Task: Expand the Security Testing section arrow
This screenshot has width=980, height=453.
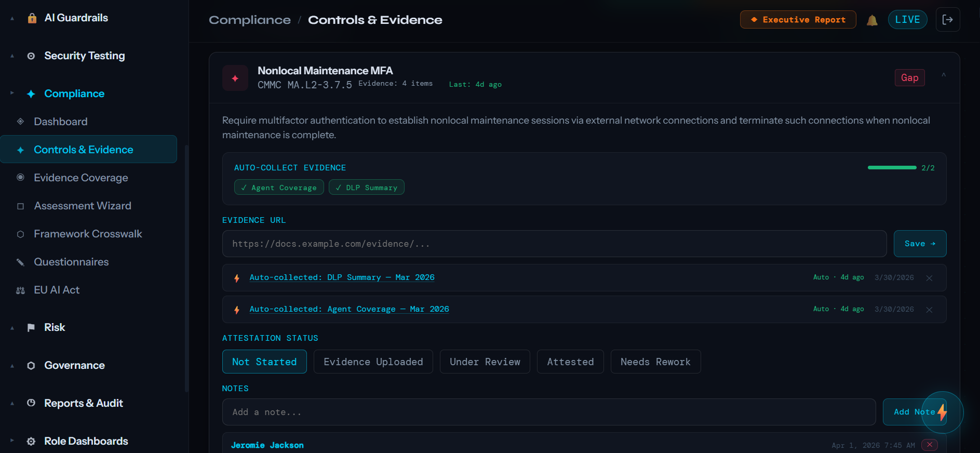Action: point(12,56)
